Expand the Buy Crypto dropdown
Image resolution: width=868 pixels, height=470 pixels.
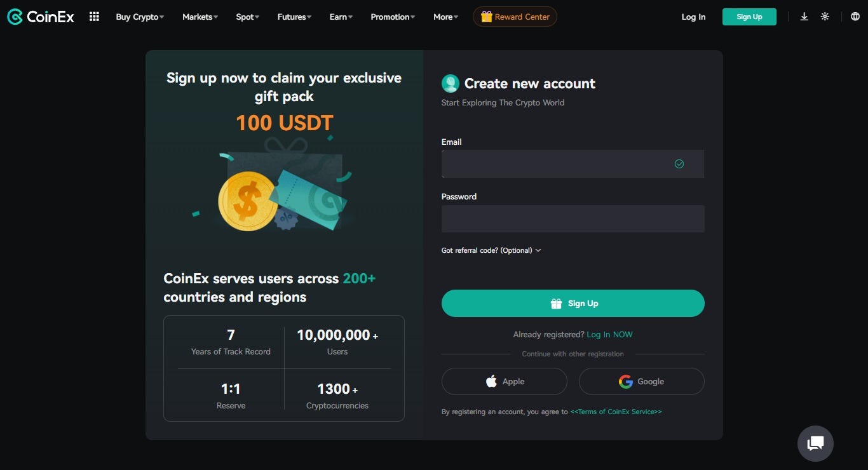[140, 17]
